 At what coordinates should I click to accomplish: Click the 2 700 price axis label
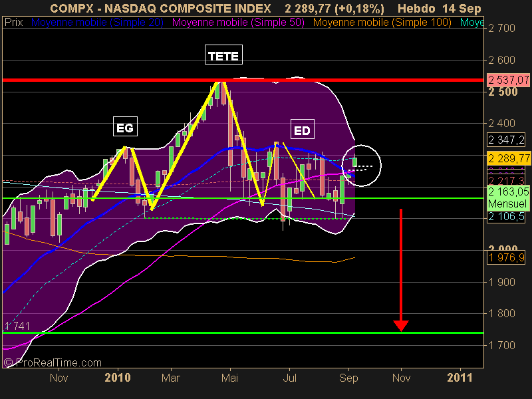pyautogui.click(x=501, y=28)
